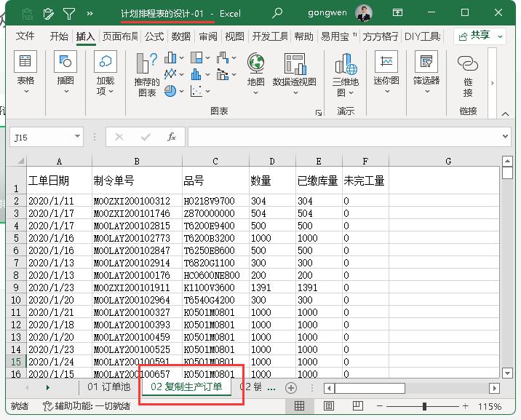
Task: Select Normal view in status bar
Action: coord(299,406)
